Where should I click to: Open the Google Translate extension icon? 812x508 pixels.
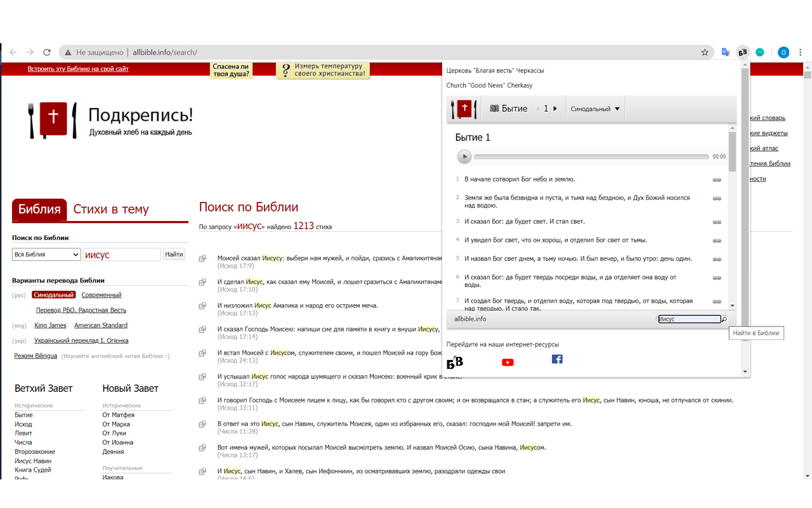point(726,53)
